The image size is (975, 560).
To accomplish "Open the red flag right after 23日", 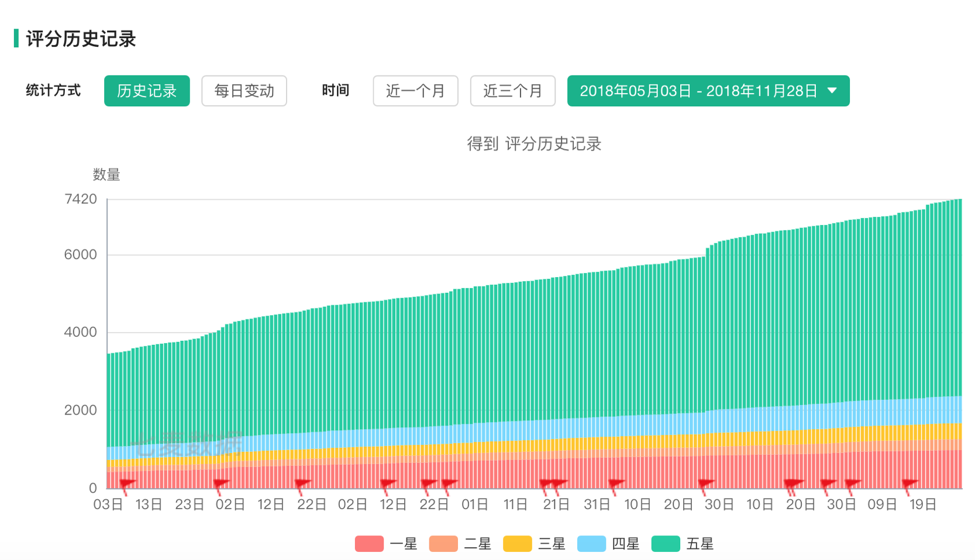I will pyautogui.click(x=221, y=483).
